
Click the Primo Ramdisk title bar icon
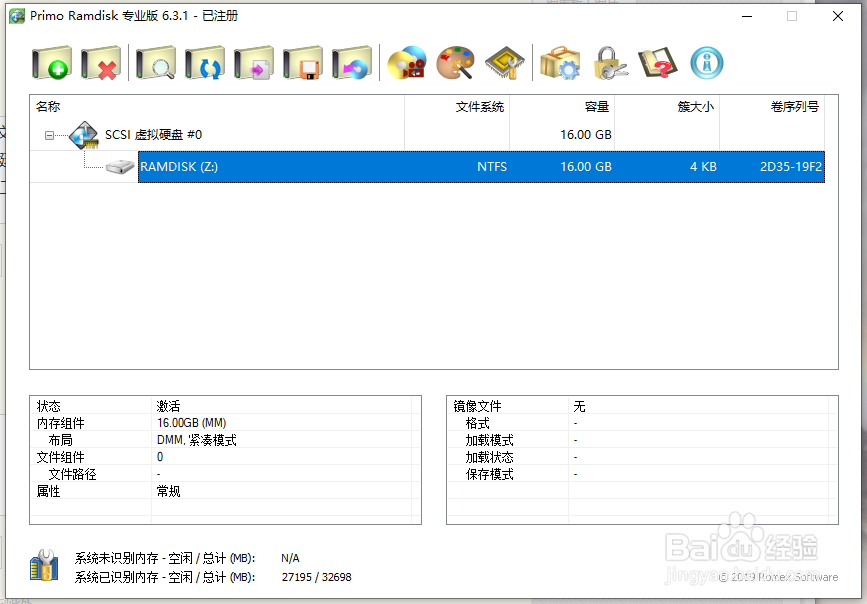click(x=17, y=16)
